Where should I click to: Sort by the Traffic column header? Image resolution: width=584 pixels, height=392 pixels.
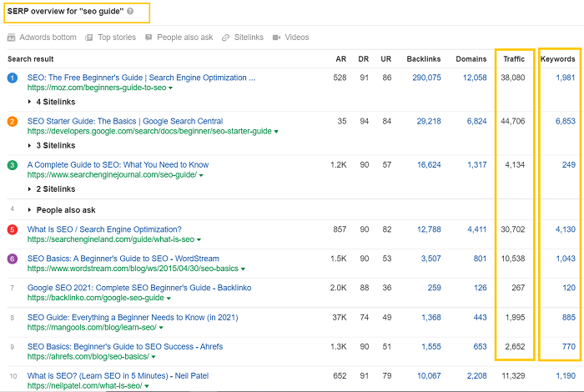[x=513, y=59]
